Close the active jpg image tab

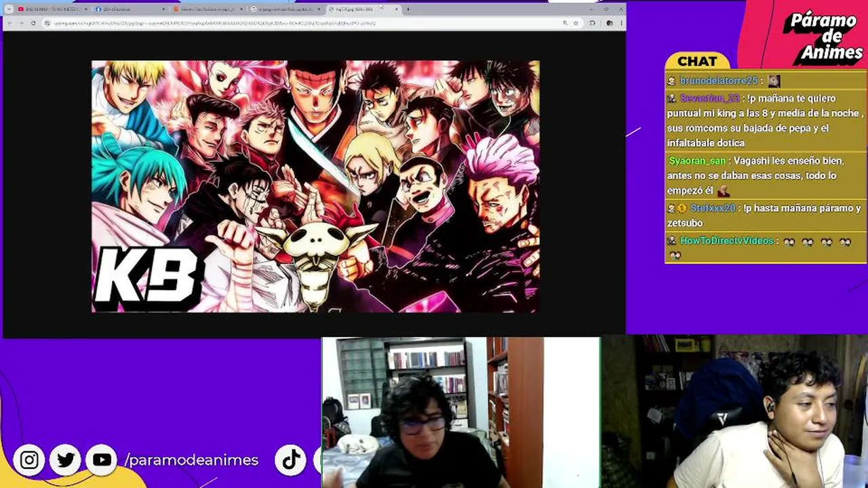point(397,9)
